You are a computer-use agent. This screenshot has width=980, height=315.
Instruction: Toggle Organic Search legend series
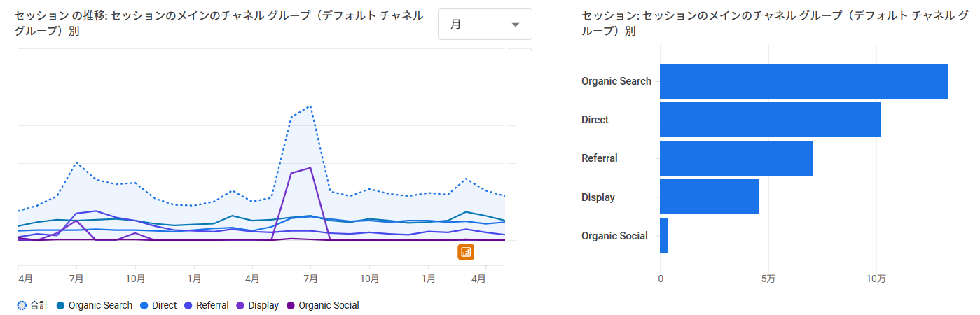click(x=94, y=305)
